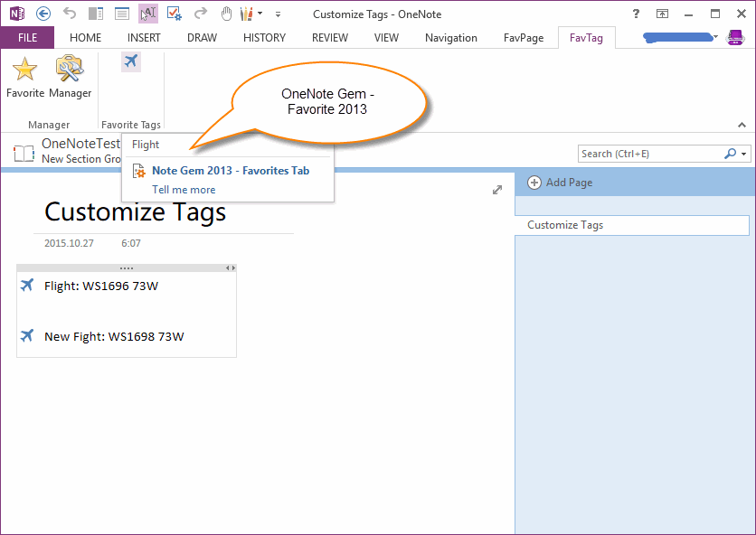This screenshot has height=535, width=756.
Task: Open the Favorite Manager tool
Action: pos(70,77)
